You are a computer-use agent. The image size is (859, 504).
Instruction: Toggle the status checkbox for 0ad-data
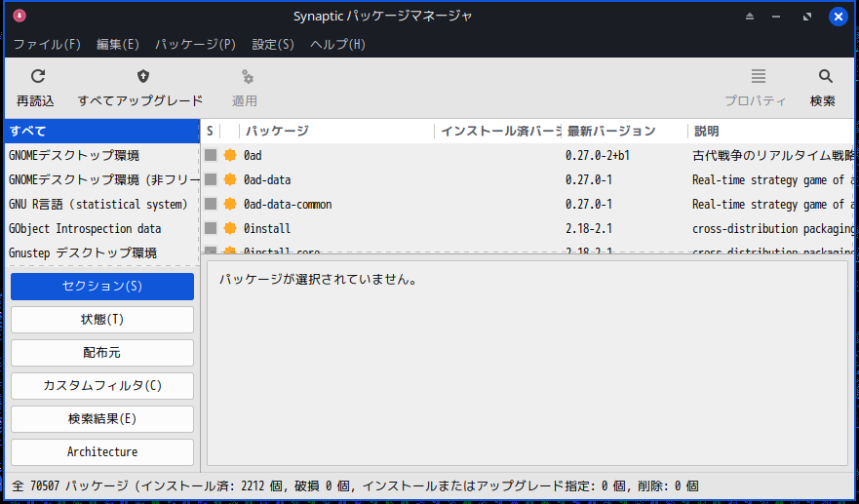(x=211, y=180)
